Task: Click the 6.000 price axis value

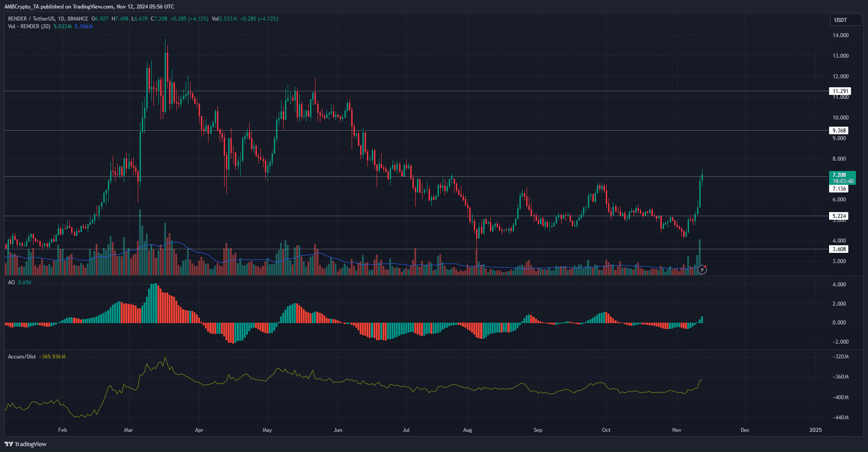Action: click(839, 200)
